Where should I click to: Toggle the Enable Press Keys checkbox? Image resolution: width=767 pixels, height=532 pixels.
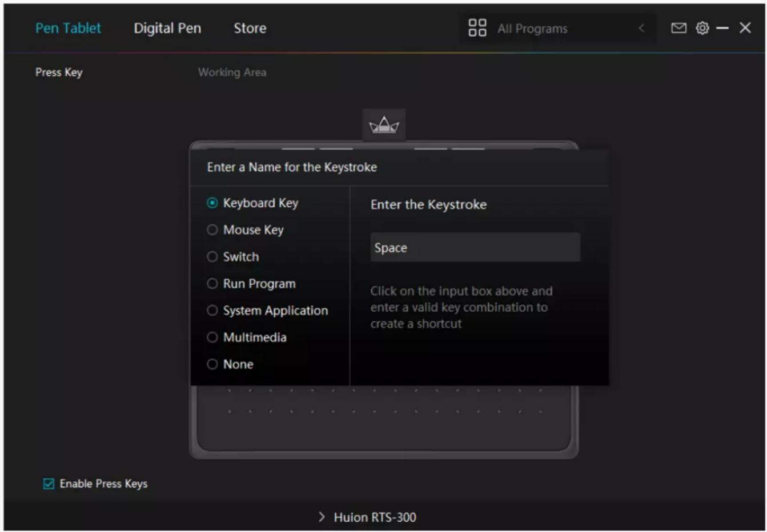pyautogui.click(x=49, y=483)
